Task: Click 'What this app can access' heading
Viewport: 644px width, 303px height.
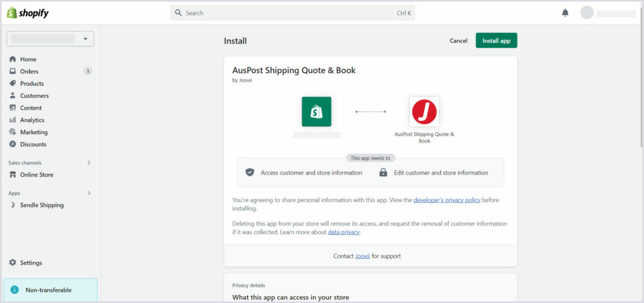Action: click(x=291, y=297)
